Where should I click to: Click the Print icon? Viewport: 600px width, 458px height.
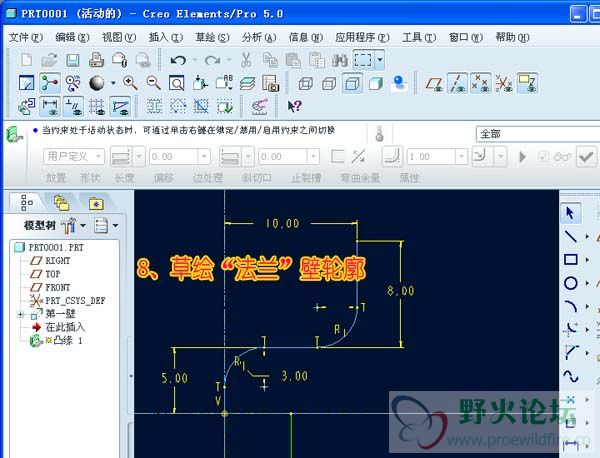[96, 60]
